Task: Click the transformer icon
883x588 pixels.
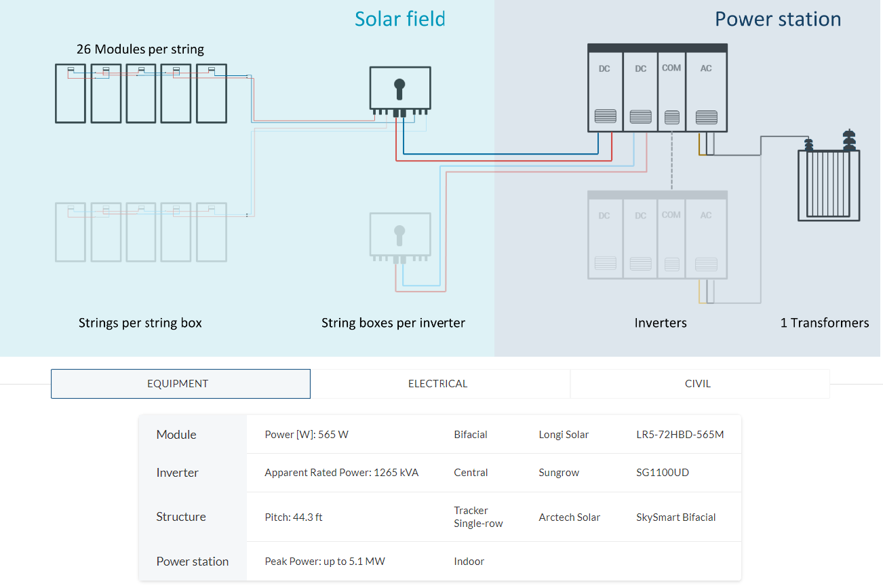Action: tap(828, 183)
